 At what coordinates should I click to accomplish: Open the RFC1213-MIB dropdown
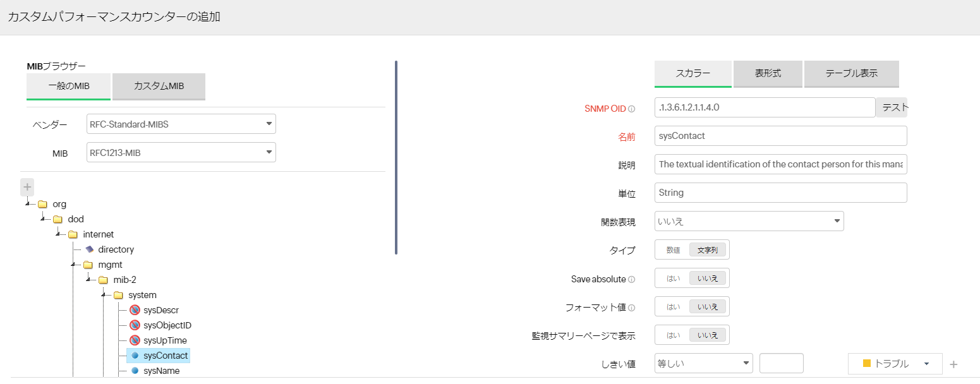tap(181, 152)
